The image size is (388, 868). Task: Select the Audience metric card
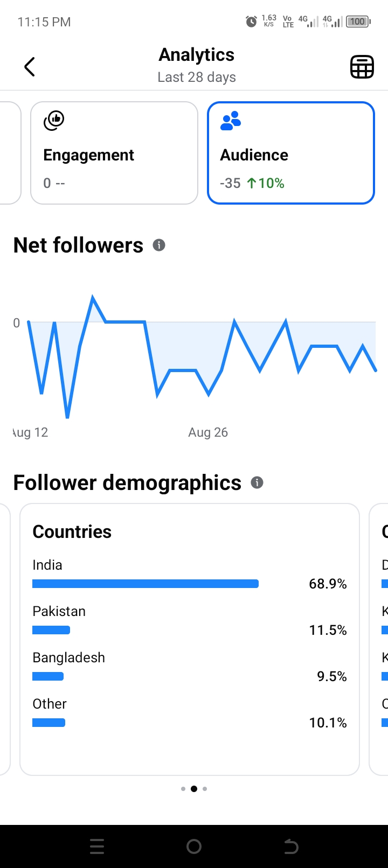pos(291,153)
